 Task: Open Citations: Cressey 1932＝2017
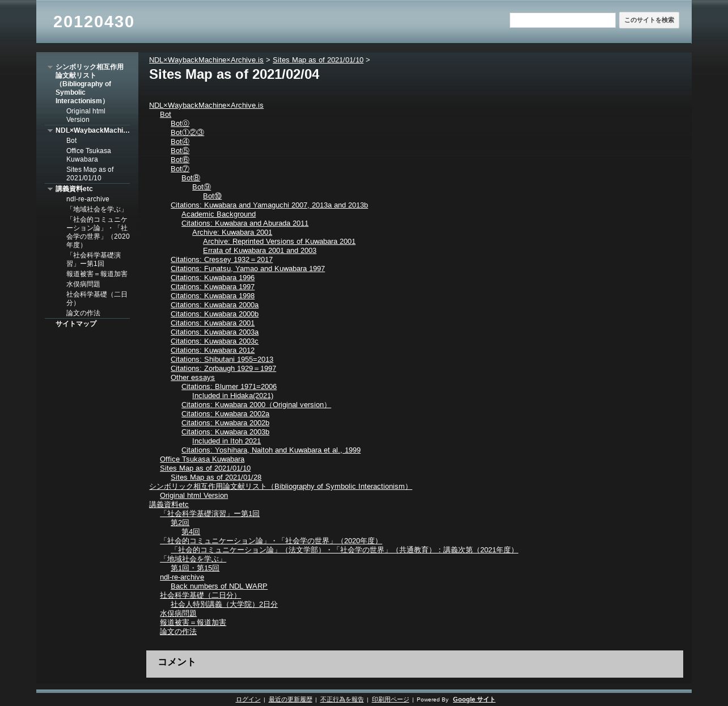(x=222, y=259)
